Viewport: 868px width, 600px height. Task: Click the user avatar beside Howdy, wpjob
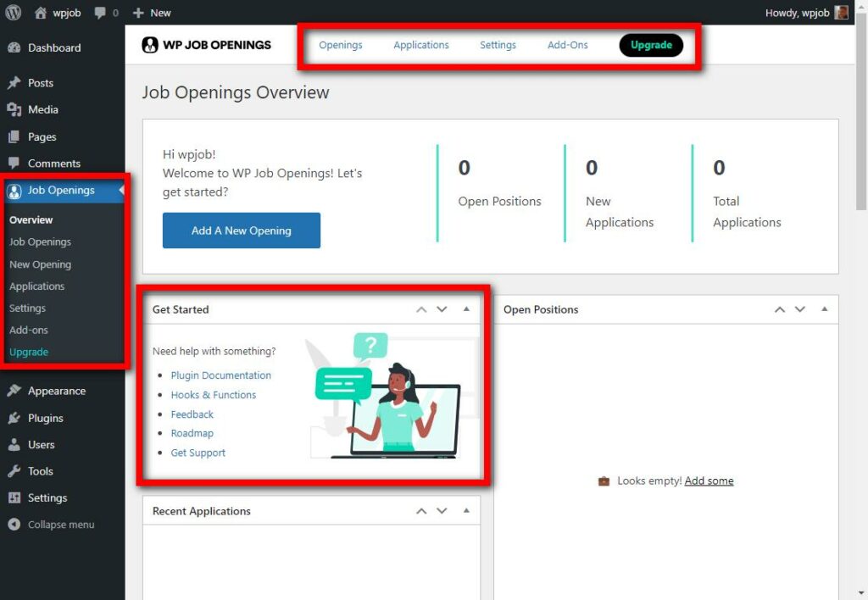(x=842, y=12)
